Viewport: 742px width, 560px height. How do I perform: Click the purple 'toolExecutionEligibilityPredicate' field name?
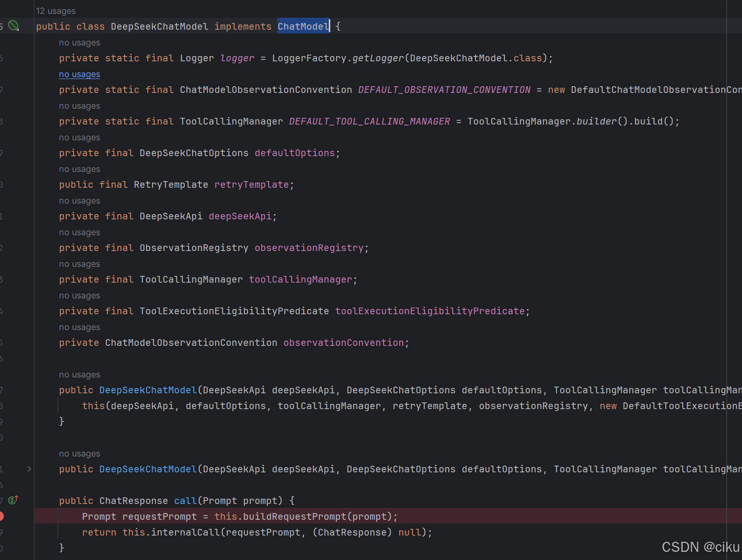(x=430, y=311)
